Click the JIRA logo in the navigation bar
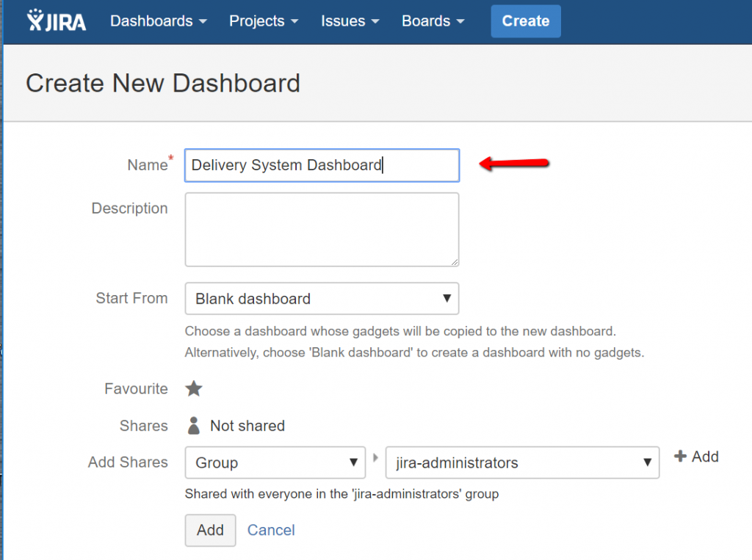Screen dimensions: 752x560 coord(56,21)
